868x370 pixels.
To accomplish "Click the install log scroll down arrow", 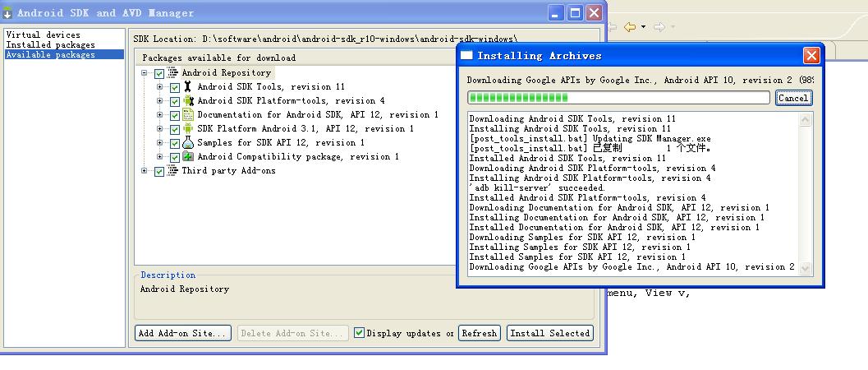I will tap(804, 268).
